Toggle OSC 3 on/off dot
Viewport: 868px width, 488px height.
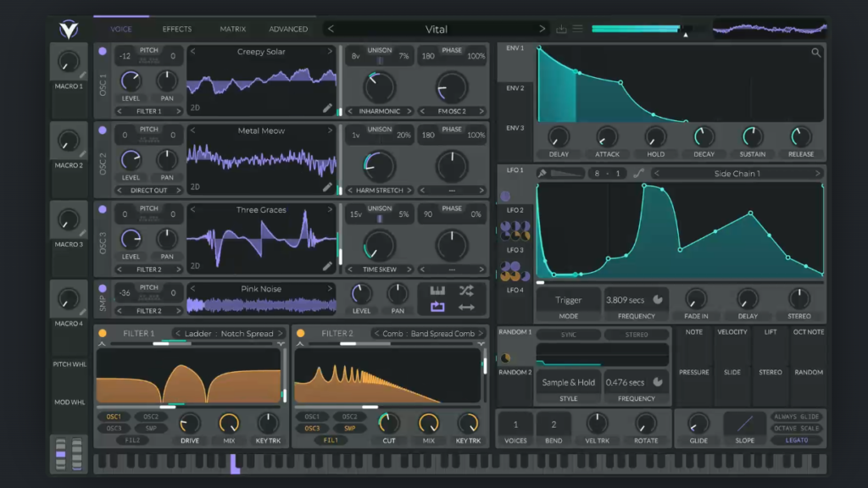[103, 209]
